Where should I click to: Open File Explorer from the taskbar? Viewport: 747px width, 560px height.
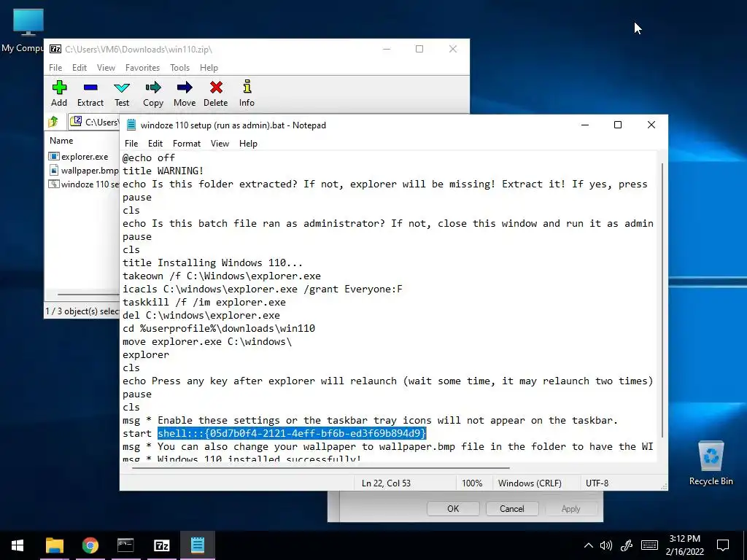(54, 545)
